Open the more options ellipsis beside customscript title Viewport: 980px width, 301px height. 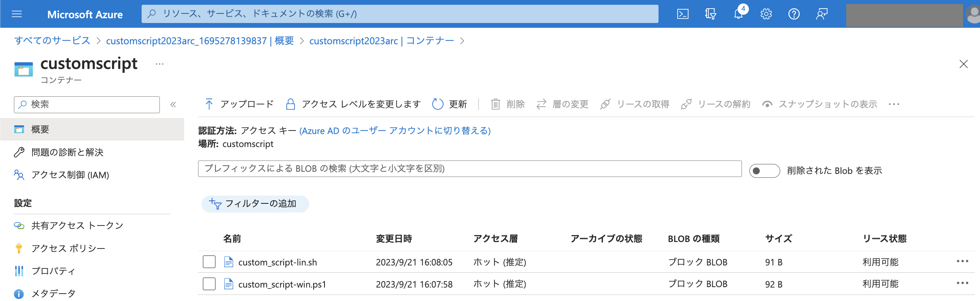pyautogui.click(x=160, y=64)
